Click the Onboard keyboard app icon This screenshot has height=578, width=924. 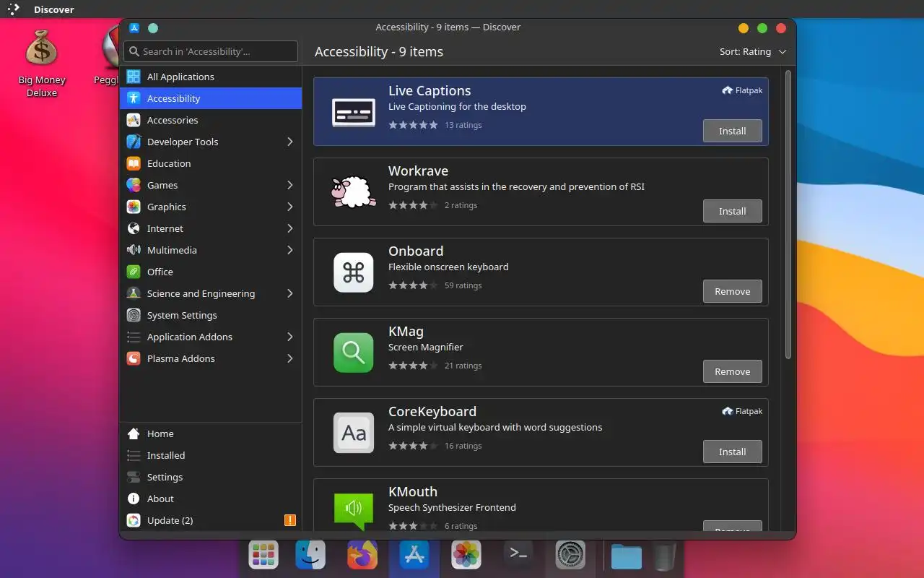tap(353, 272)
